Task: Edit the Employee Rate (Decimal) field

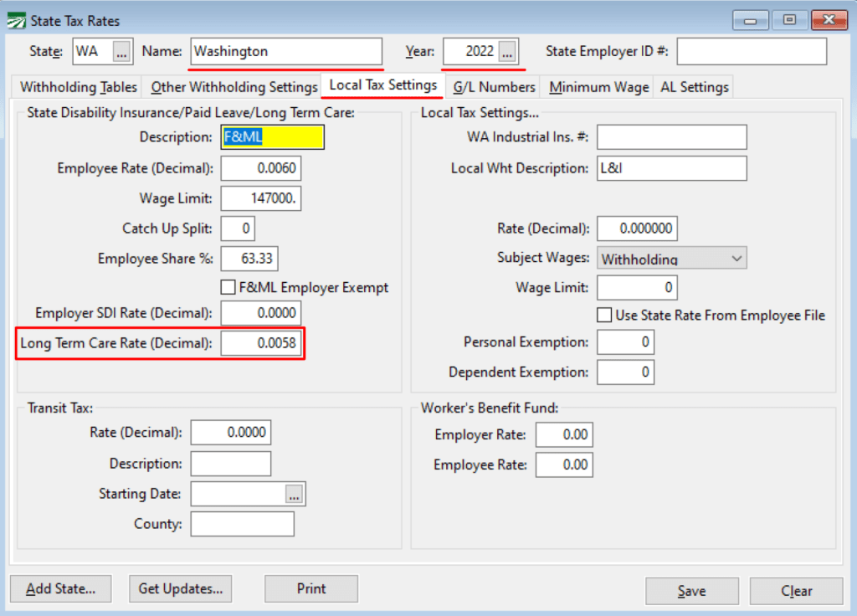Action: point(261,168)
